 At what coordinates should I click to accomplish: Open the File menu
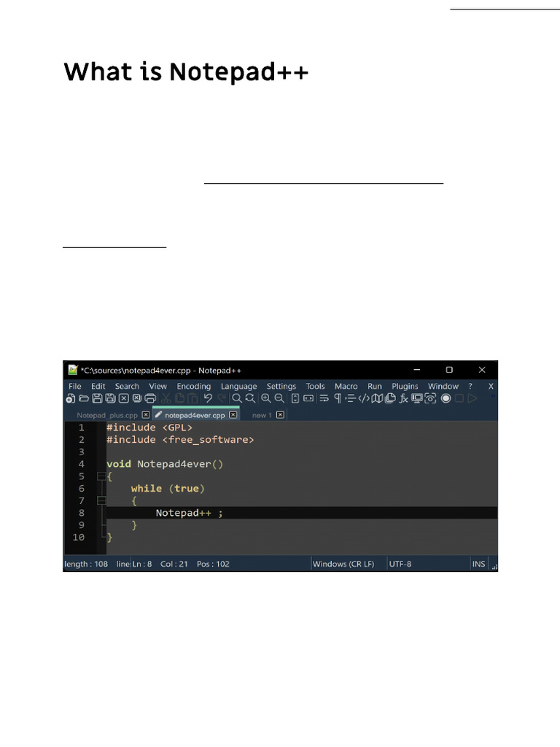(75, 387)
